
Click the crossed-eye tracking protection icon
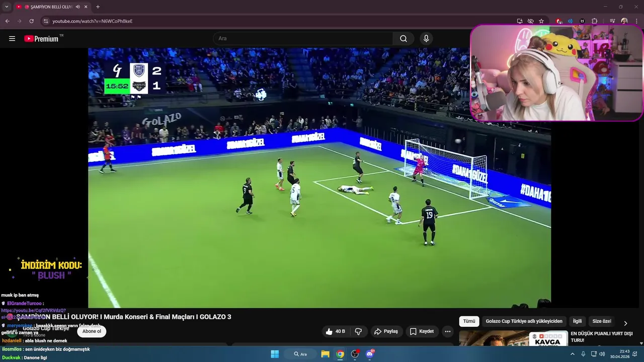530,21
